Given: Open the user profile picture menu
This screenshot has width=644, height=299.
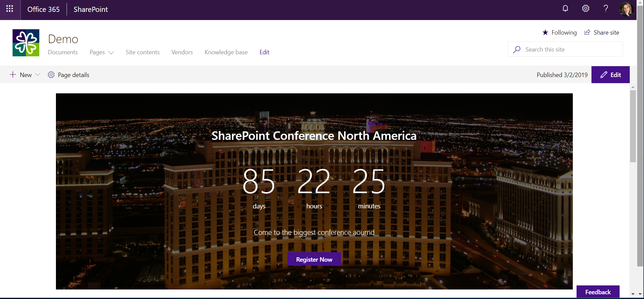Looking at the screenshot, I should coord(626,9).
